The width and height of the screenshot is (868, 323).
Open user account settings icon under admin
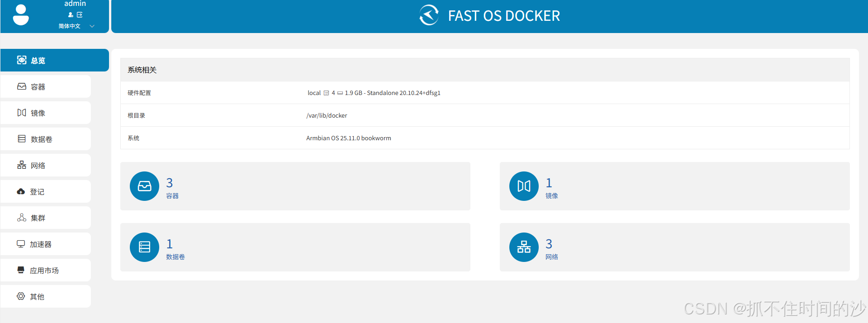(71, 15)
